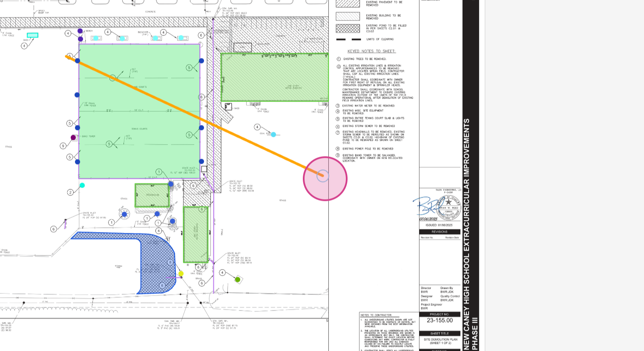This screenshot has width=644, height=351.
Task: Select the orange diagonal line markup
Action: (x=194, y=116)
